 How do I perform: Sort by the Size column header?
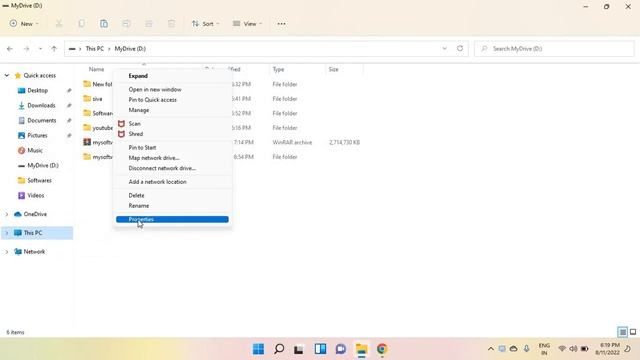point(333,69)
